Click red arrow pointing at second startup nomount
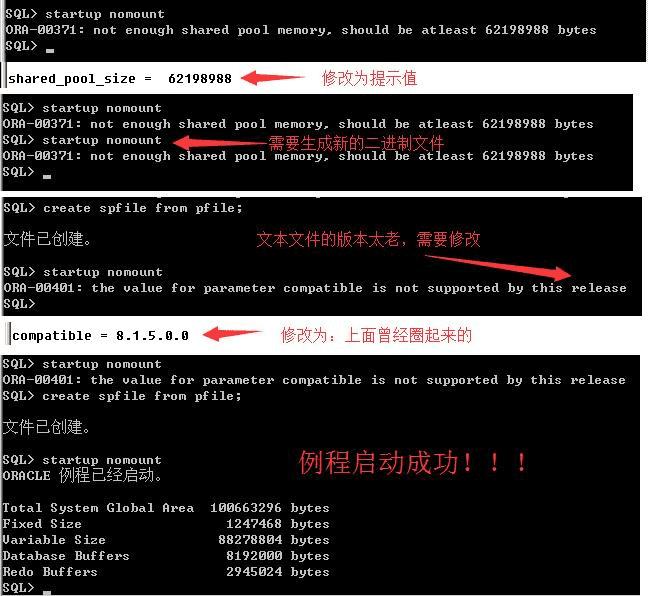648x596 pixels. click(220, 143)
